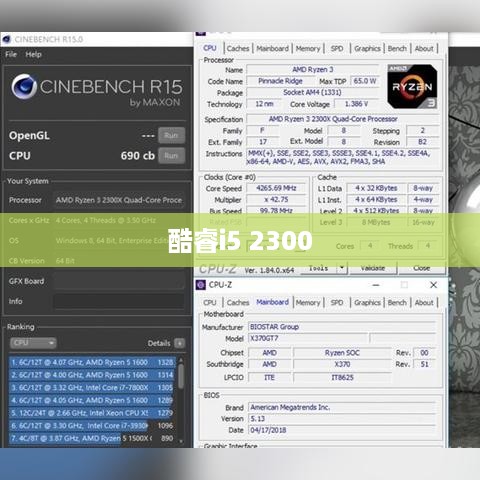Click the Core Speed 4265.69 MHz value

tap(276, 188)
